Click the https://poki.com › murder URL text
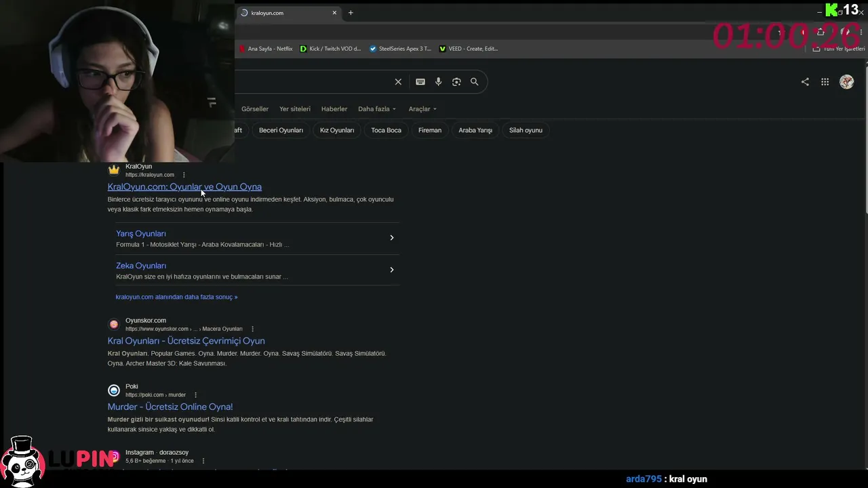The height and width of the screenshot is (488, 868). pos(155,395)
